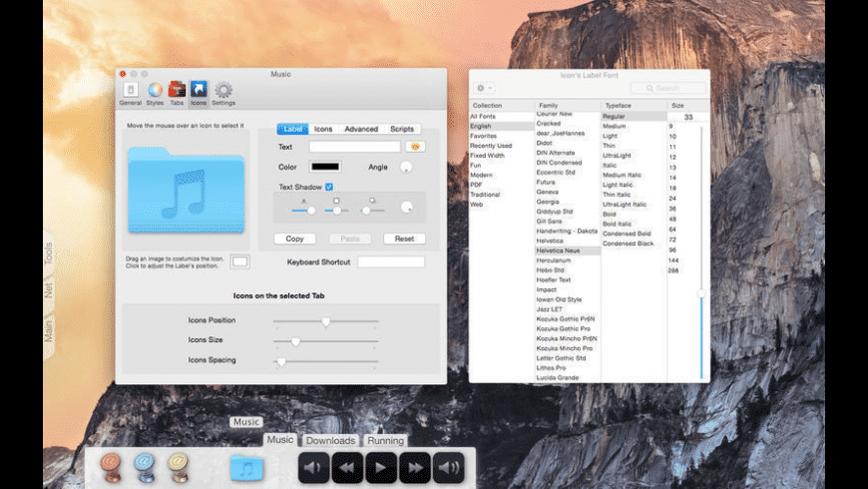Image resolution: width=868 pixels, height=489 pixels.
Task: Click the Keyboard Shortcut field
Action: click(391, 261)
